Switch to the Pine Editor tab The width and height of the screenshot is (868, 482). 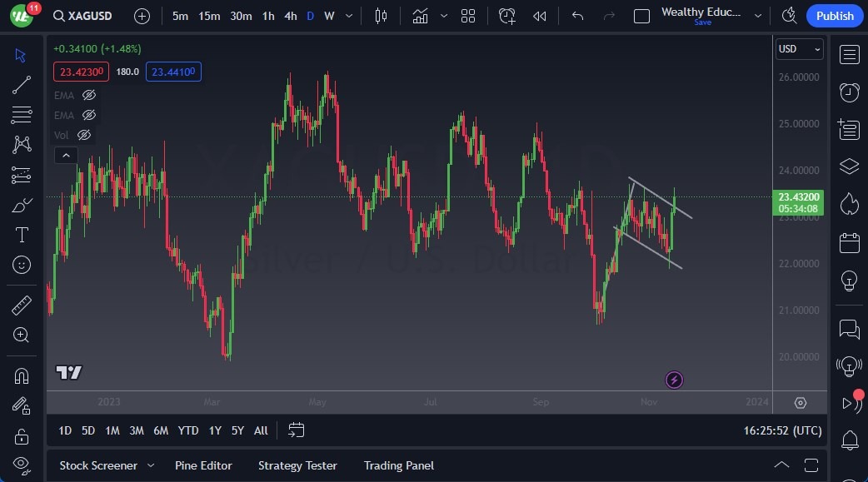pos(203,465)
